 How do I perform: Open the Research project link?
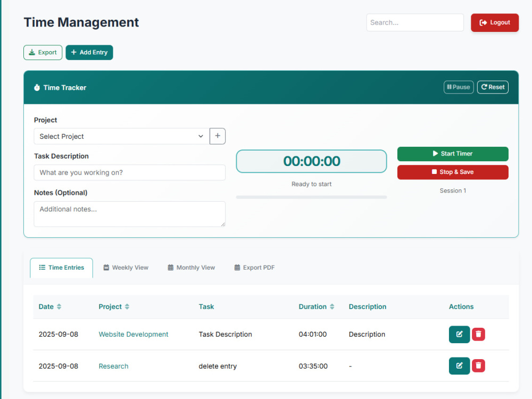click(114, 366)
